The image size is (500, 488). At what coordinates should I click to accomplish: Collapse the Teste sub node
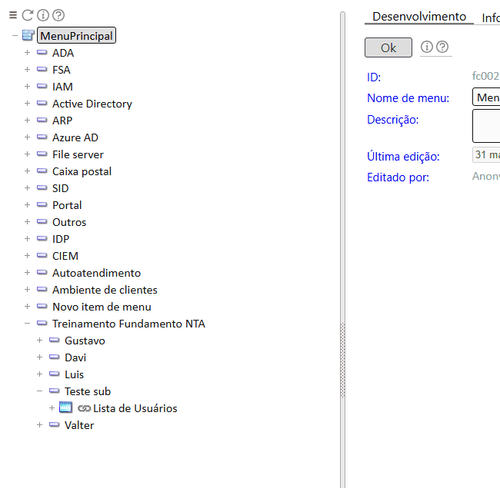point(40,391)
